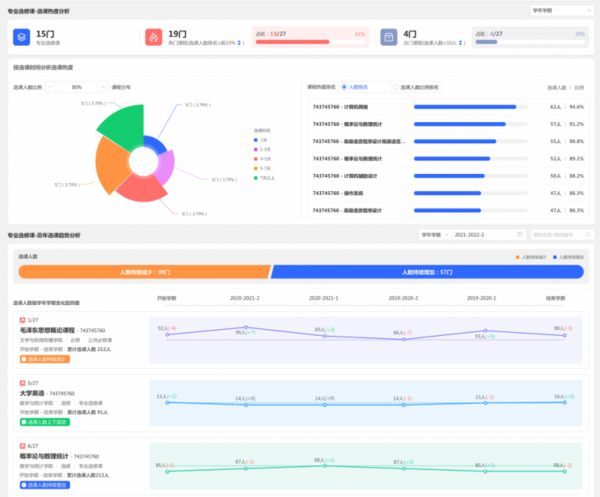Image resolution: width=600 pixels, height=497 pixels.
Task: Click the search magnifier icon in the course search box
Action: click(588, 234)
